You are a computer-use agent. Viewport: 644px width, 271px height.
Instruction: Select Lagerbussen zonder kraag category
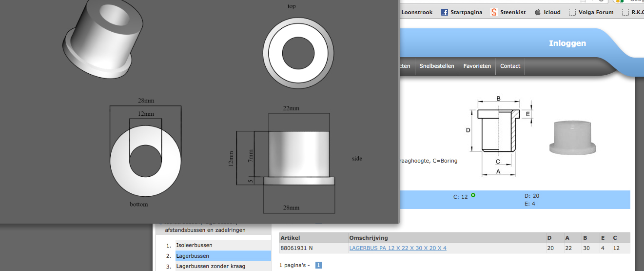tap(211, 266)
